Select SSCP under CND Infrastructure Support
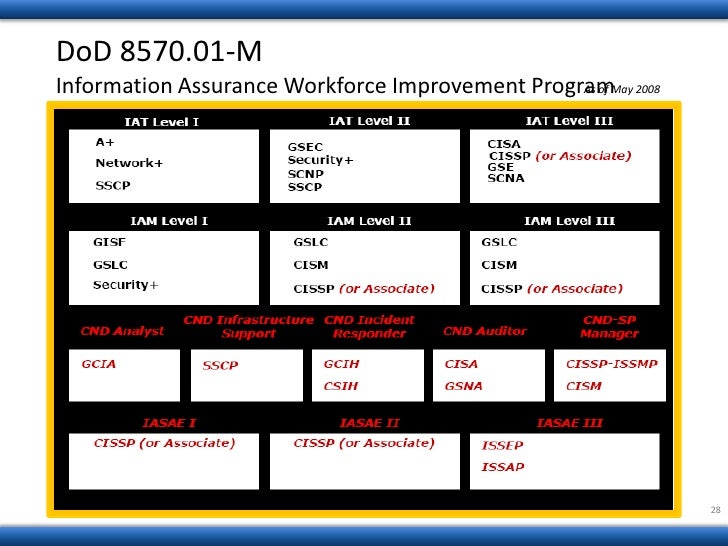728x546 pixels. tap(220, 366)
